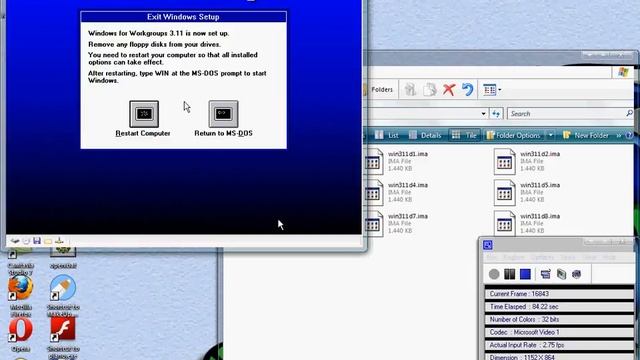Screen dimensions: 640x360
Task: Select the win311d2.ima file
Action: [527, 161]
